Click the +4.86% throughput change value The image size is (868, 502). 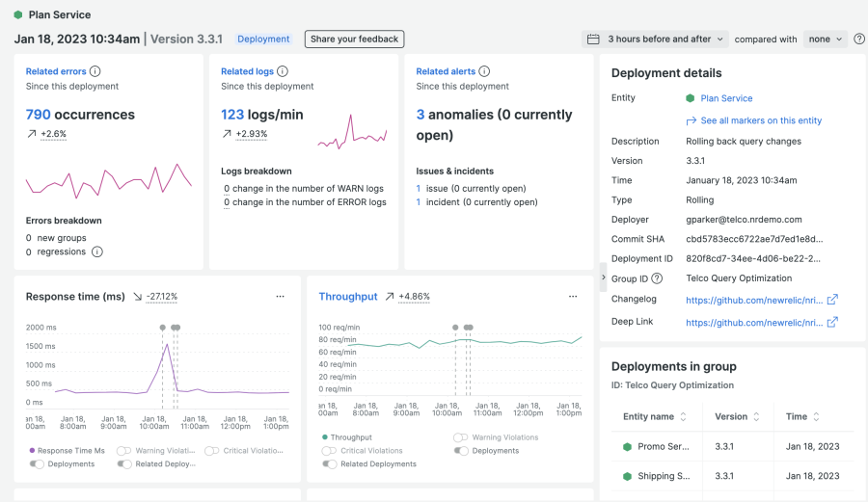(414, 297)
